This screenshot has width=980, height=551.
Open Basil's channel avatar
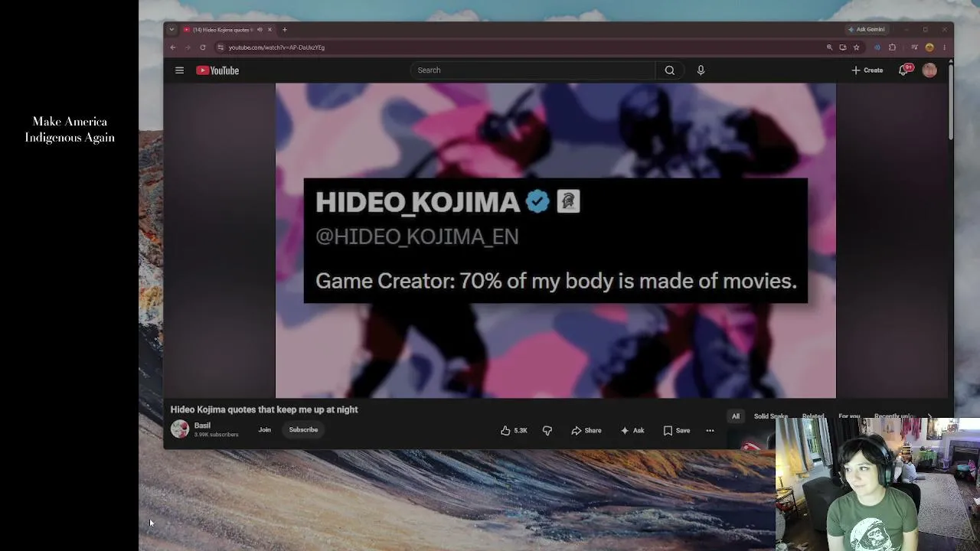click(180, 429)
